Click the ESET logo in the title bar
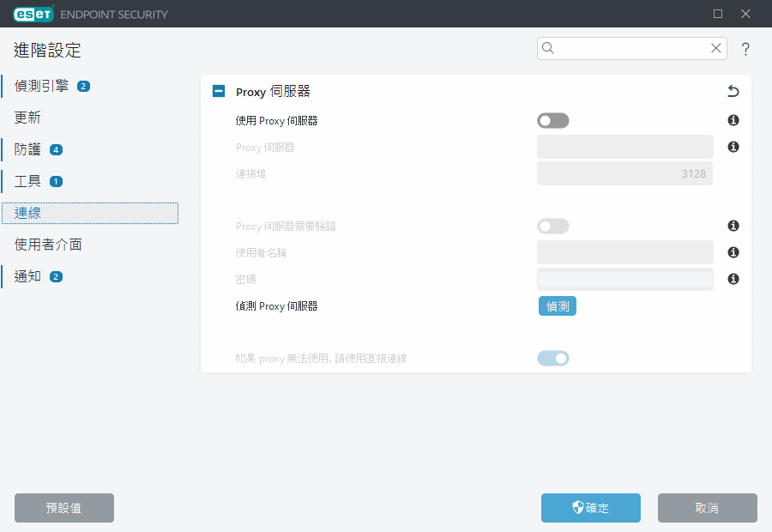This screenshot has width=772, height=532. click(x=32, y=14)
